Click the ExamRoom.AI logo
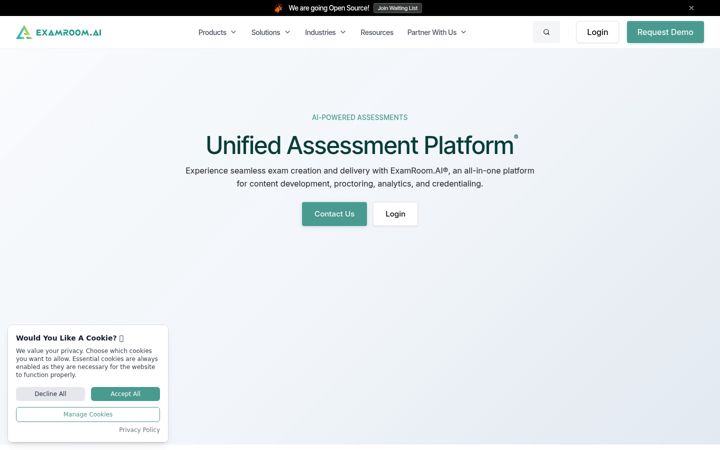720x450 pixels. [59, 32]
